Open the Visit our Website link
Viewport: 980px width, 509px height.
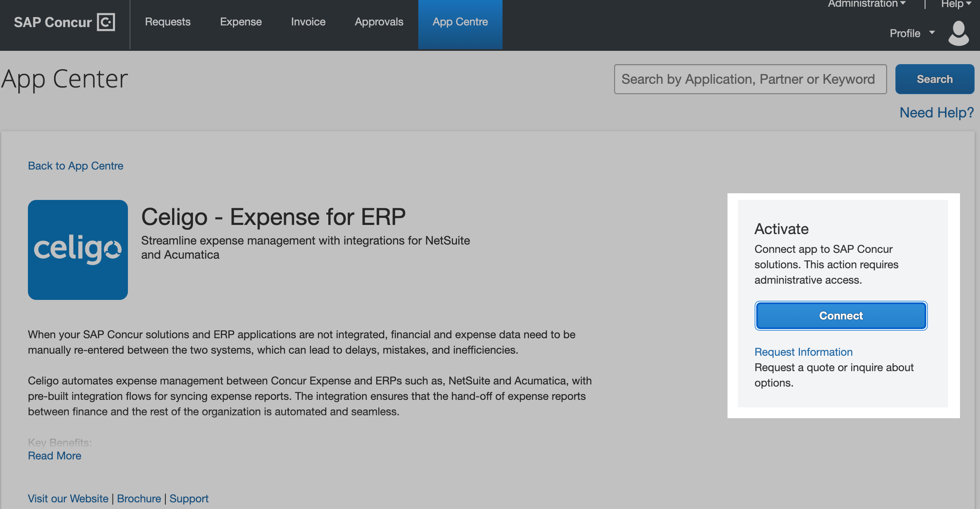coord(68,499)
